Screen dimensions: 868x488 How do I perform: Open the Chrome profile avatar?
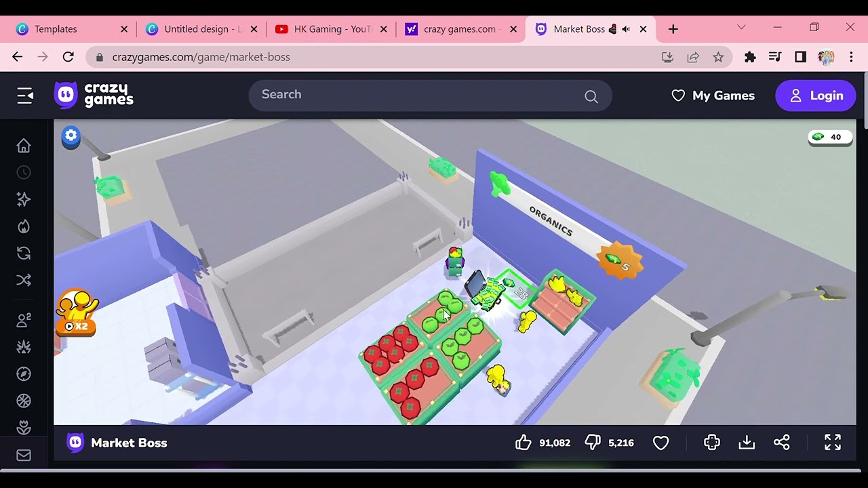pos(826,57)
